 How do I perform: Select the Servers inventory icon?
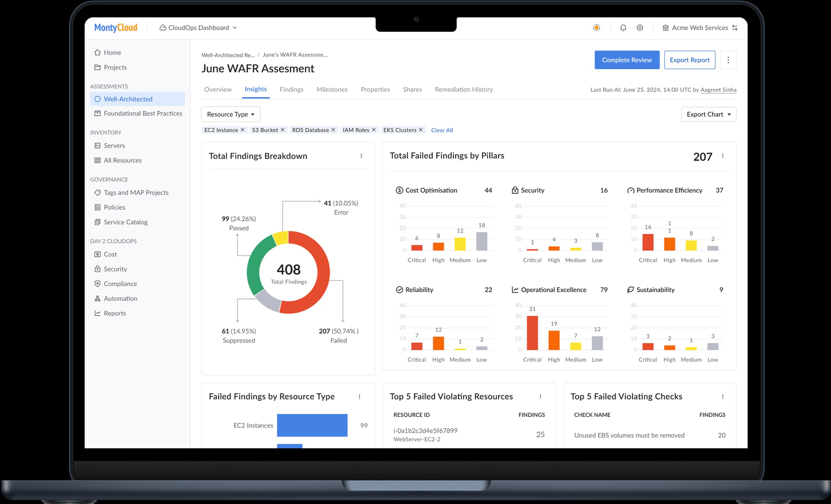pyautogui.click(x=98, y=145)
